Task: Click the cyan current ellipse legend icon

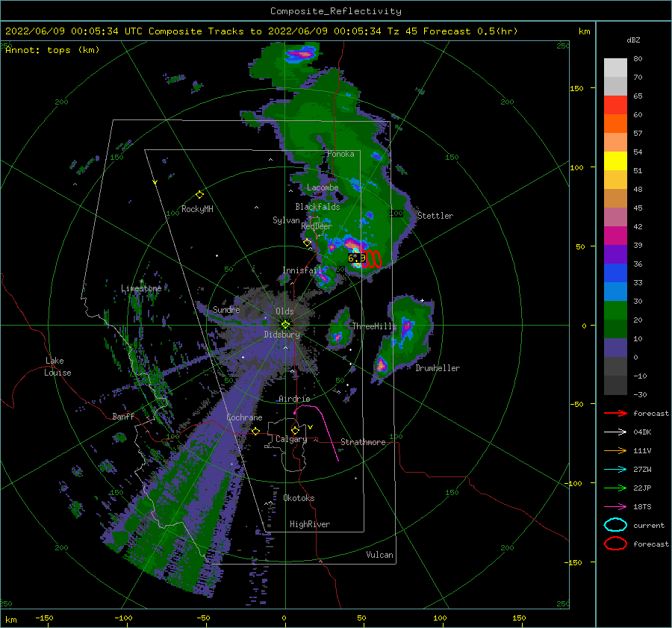Action: tap(615, 525)
